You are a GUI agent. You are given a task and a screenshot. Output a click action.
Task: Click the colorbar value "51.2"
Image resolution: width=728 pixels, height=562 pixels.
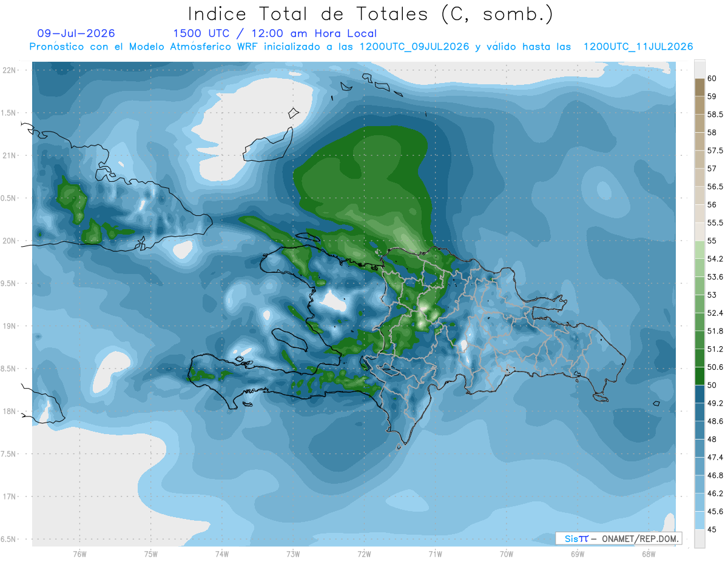(716, 349)
